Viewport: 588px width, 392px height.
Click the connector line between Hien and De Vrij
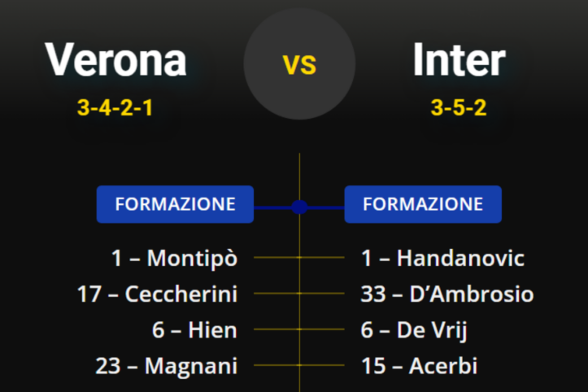coord(277,329)
